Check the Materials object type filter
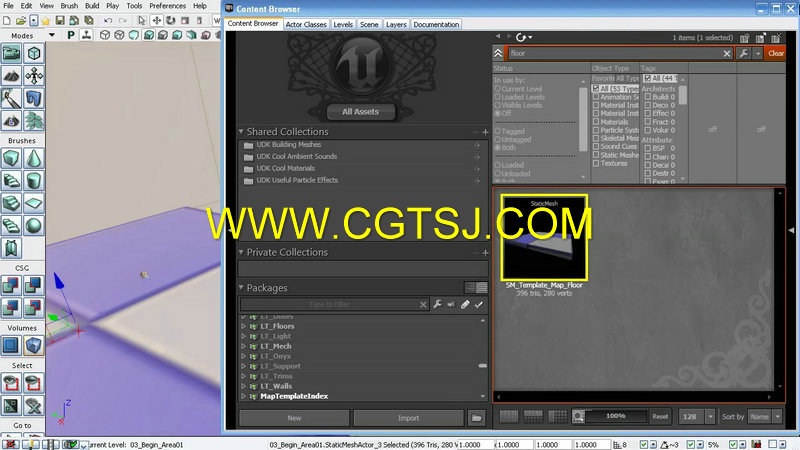 (596, 122)
